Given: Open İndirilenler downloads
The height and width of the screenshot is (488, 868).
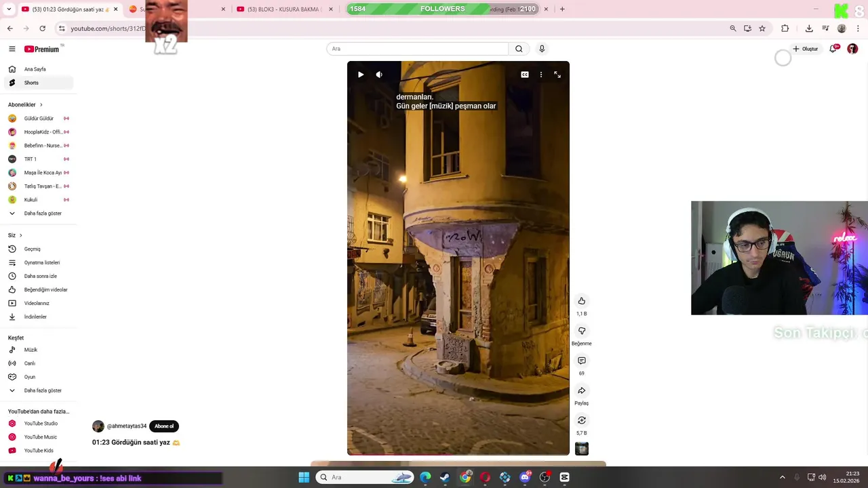Looking at the screenshot, I should pyautogui.click(x=39, y=317).
